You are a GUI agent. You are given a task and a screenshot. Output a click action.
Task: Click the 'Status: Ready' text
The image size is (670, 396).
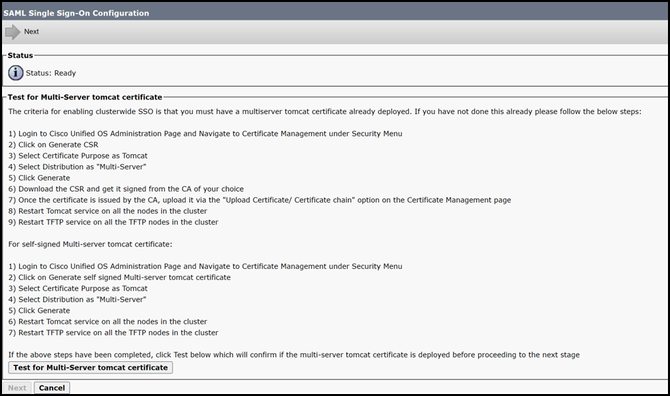click(51, 73)
